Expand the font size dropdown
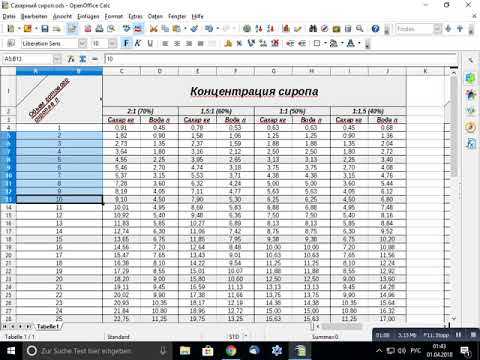Viewport: 480px width, 360px height. click(x=112, y=43)
